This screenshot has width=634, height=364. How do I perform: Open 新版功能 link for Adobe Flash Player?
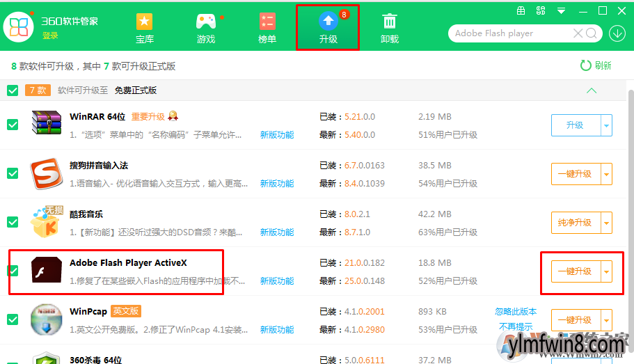point(277,280)
